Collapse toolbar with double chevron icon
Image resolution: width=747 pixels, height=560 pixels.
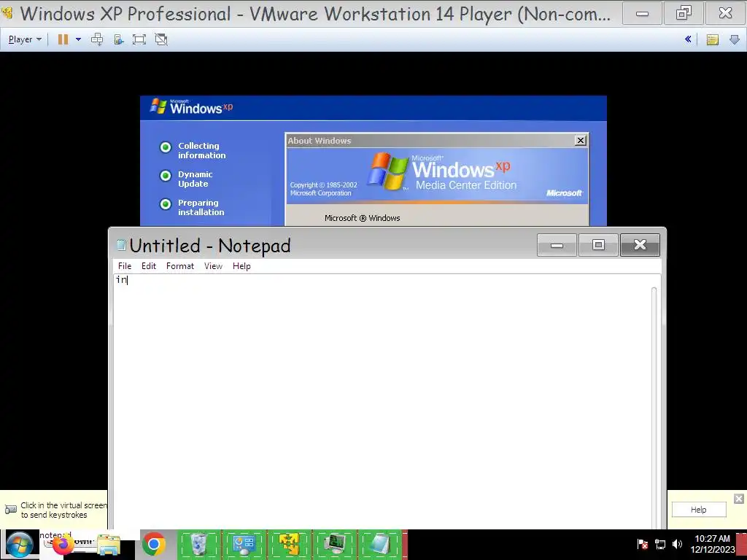point(688,39)
